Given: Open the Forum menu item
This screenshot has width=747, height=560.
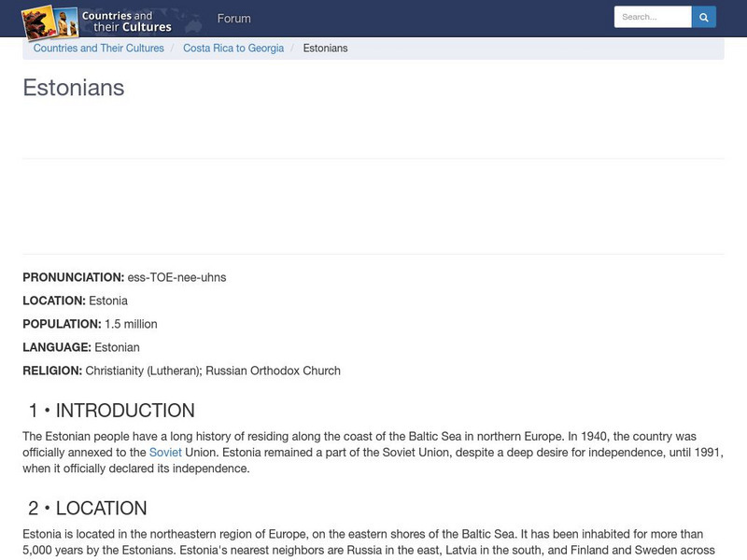Looking at the screenshot, I should pyautogui.click(x=234, y=19).
